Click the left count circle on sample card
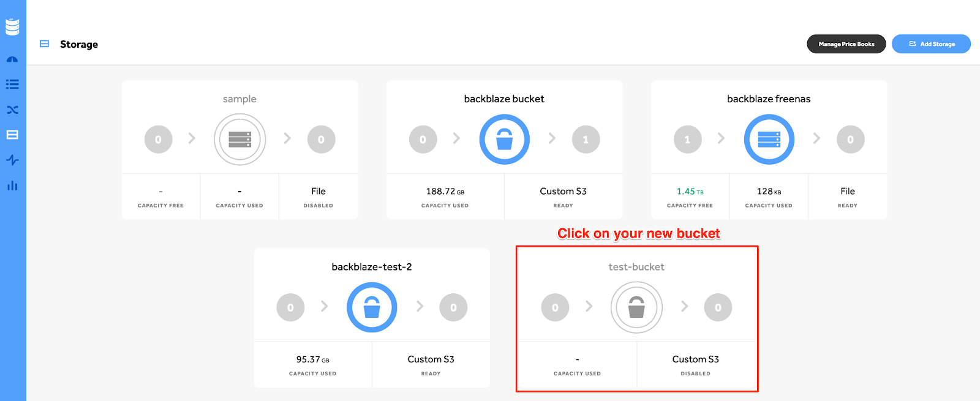This screenshot has width=980, height=401. (159, 140)
